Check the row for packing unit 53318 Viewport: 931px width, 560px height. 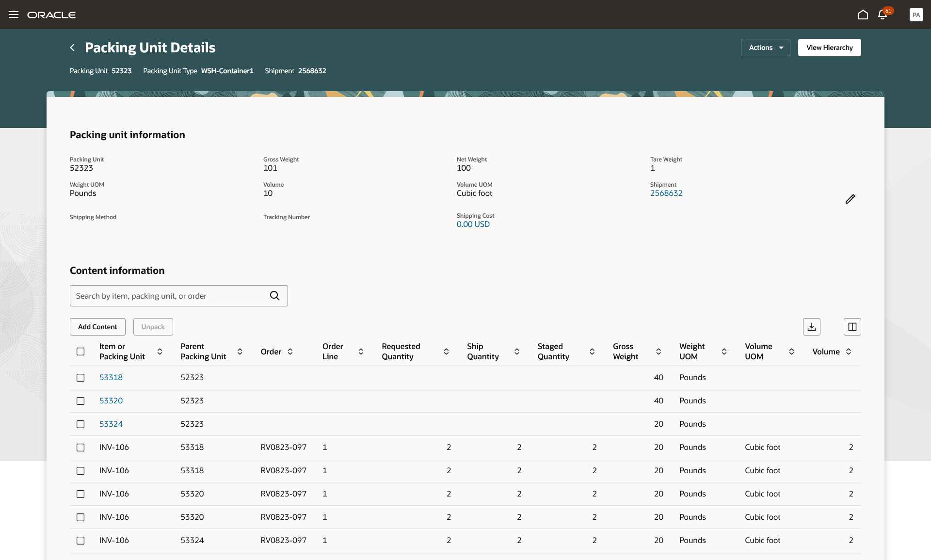pos(80,378)
